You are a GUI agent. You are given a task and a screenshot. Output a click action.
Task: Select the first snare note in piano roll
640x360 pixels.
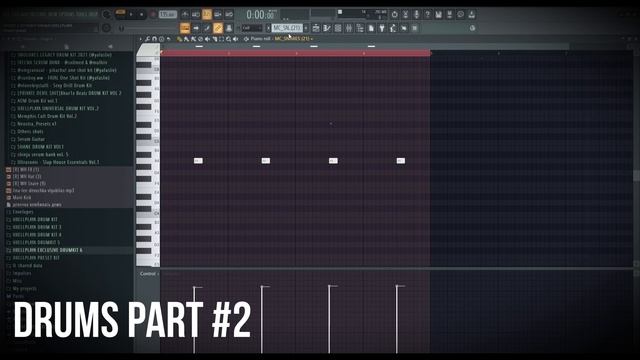click(198, 161)
